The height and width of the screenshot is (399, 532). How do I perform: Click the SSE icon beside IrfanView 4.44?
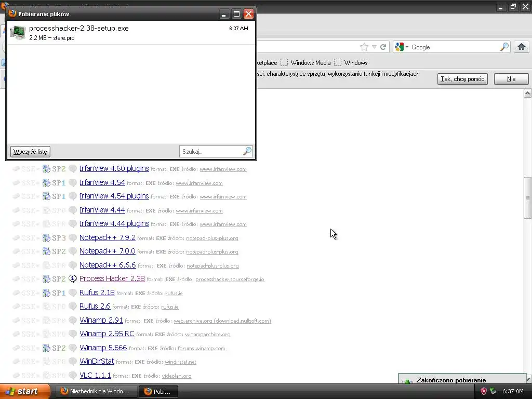[26, 210]
